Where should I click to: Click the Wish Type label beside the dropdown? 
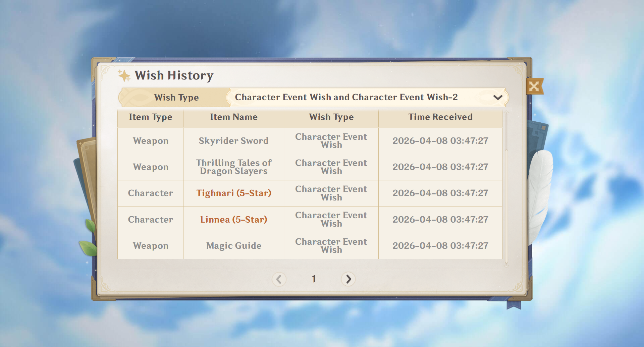click(x=176, y=97)
